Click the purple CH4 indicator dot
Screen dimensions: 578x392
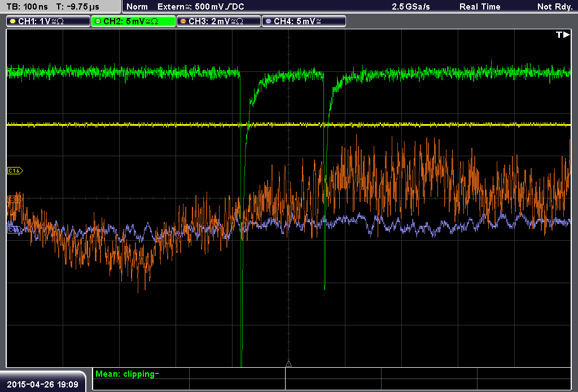coord(268,21)
